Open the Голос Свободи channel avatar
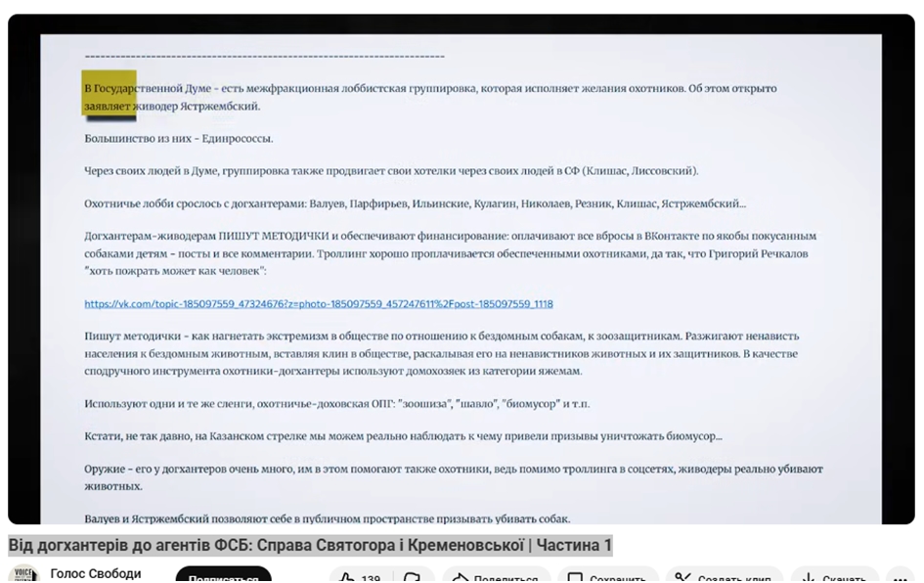The image size is (924, 583). 22,575
